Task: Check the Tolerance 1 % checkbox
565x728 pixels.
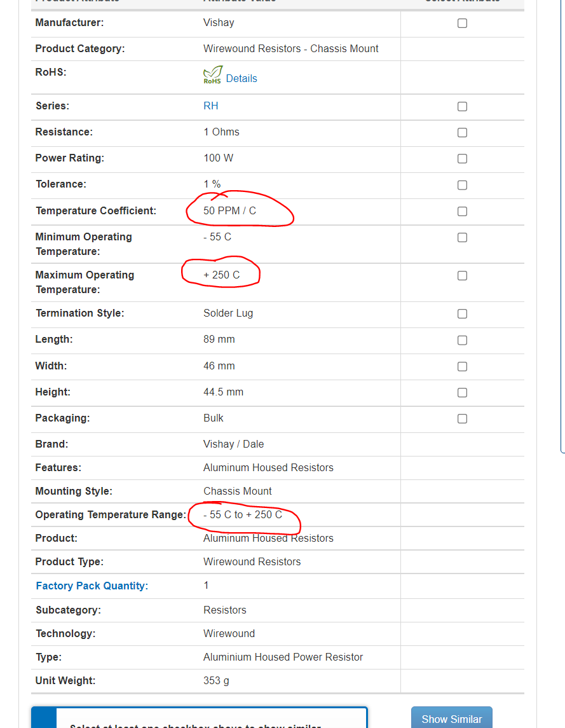Action: pyautogui.click(x=462, y=185)
